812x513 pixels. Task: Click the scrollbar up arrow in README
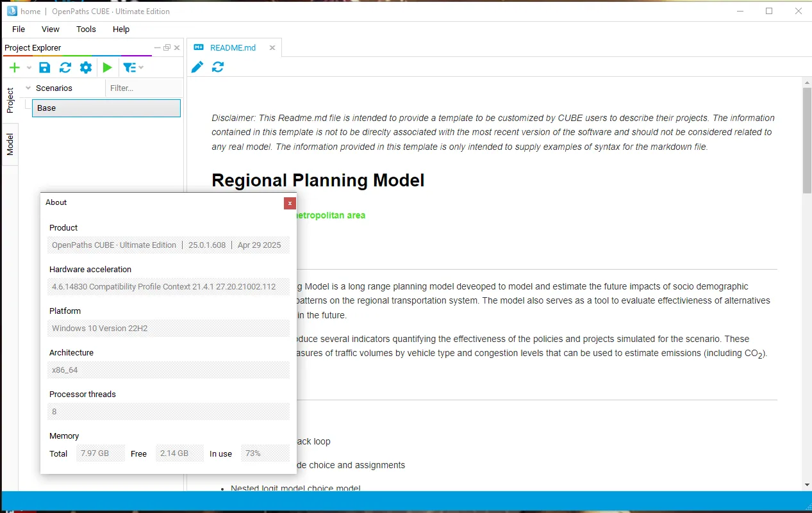click(807, 82)
